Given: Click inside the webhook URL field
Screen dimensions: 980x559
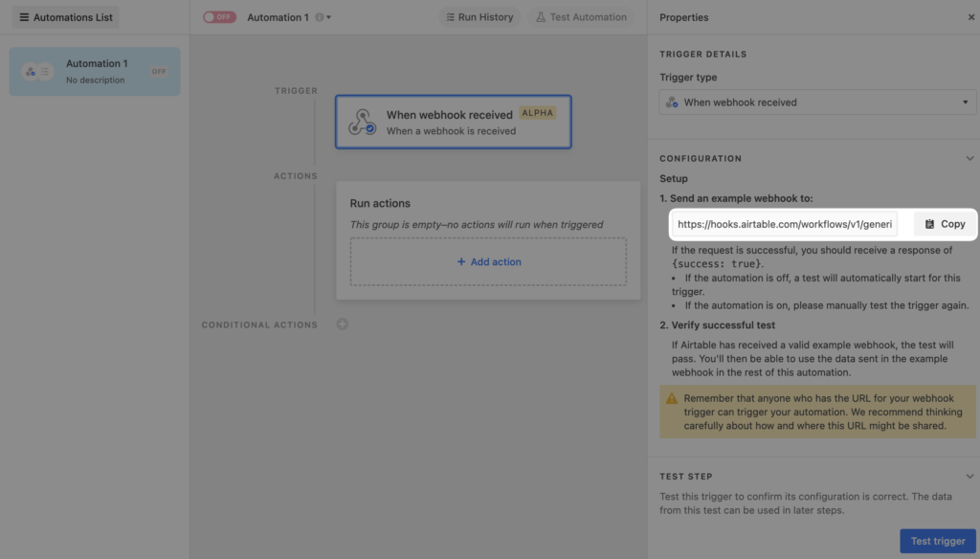Looking at the screenshot, I should click(785, 223).
